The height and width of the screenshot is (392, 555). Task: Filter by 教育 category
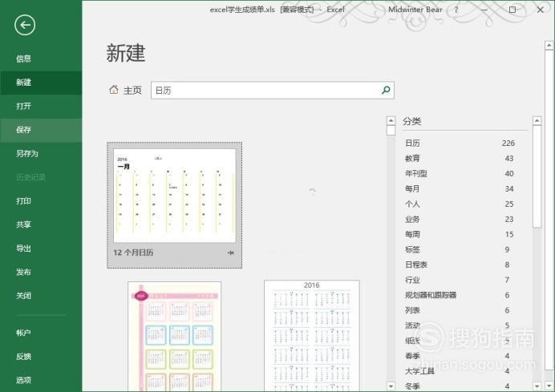click(460, 159)
